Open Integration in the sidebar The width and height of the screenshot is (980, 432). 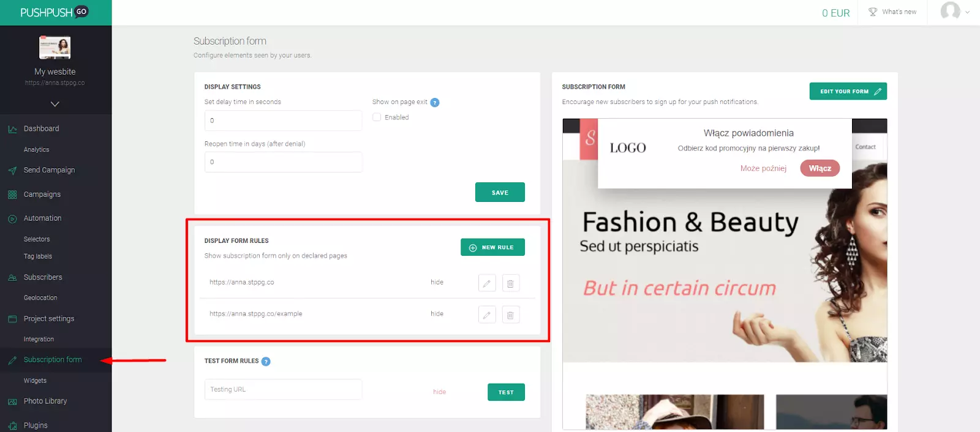click(39, 339)
